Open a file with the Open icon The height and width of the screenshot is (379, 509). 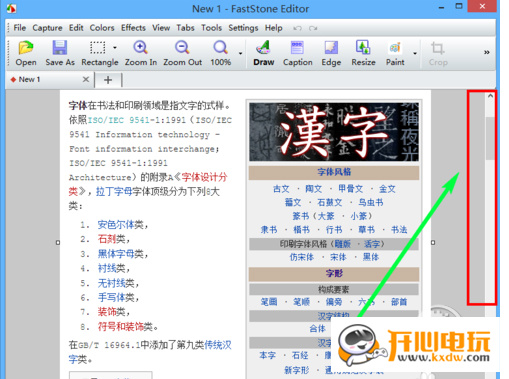[26, 53]
